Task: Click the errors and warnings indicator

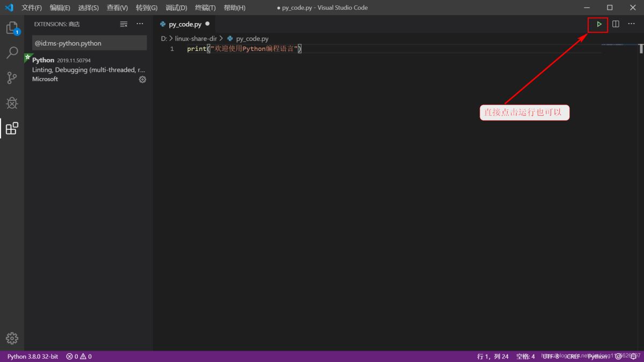Action: coord(78,356)
